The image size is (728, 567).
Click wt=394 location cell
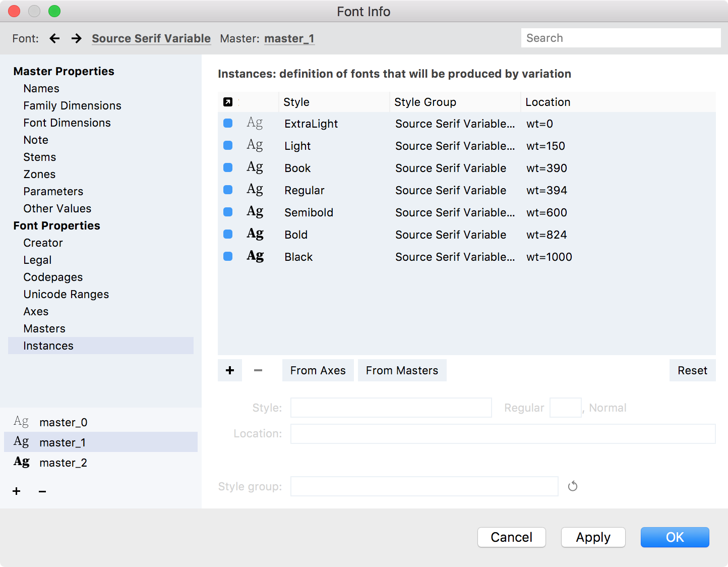[547, 190]
